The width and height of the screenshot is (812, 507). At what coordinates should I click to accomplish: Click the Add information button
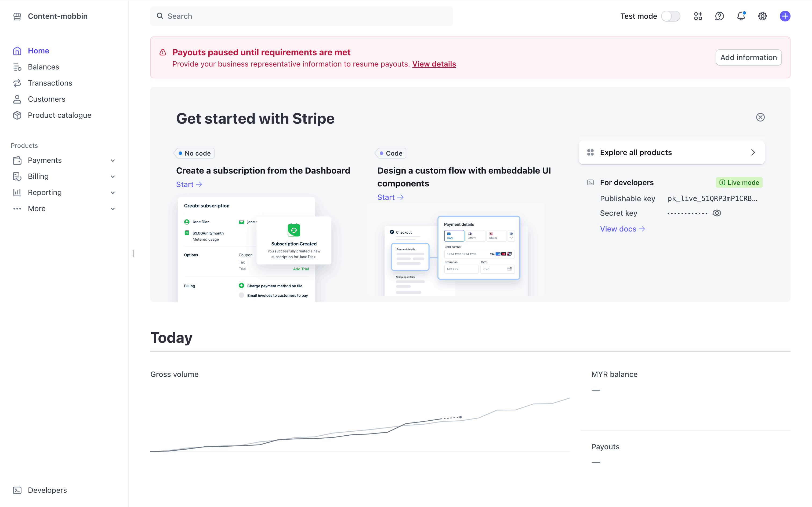click(748, 57)
